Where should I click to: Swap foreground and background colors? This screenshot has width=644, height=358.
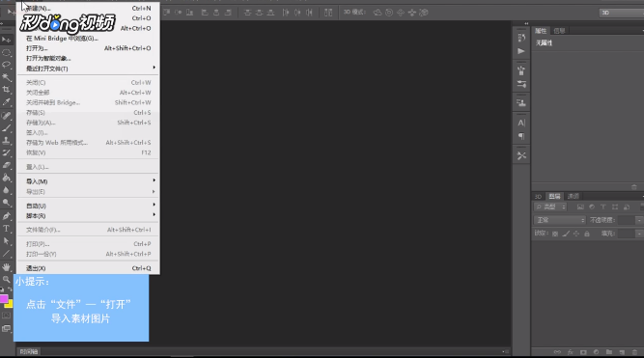pos(10,289)
